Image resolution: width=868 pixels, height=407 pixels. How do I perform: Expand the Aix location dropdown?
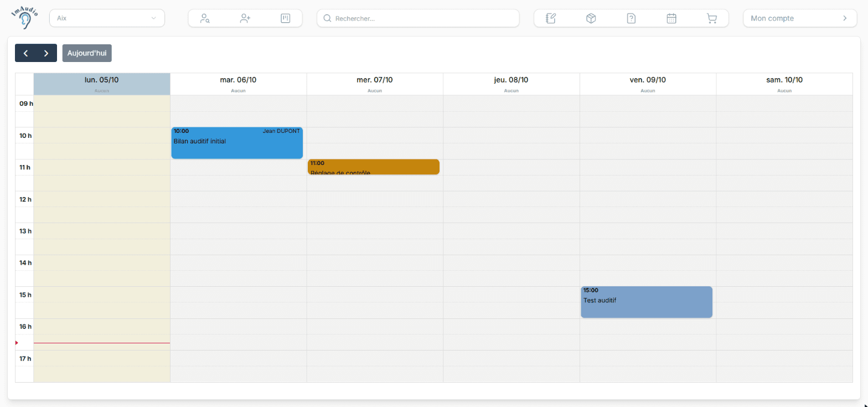tap(107, 18)
